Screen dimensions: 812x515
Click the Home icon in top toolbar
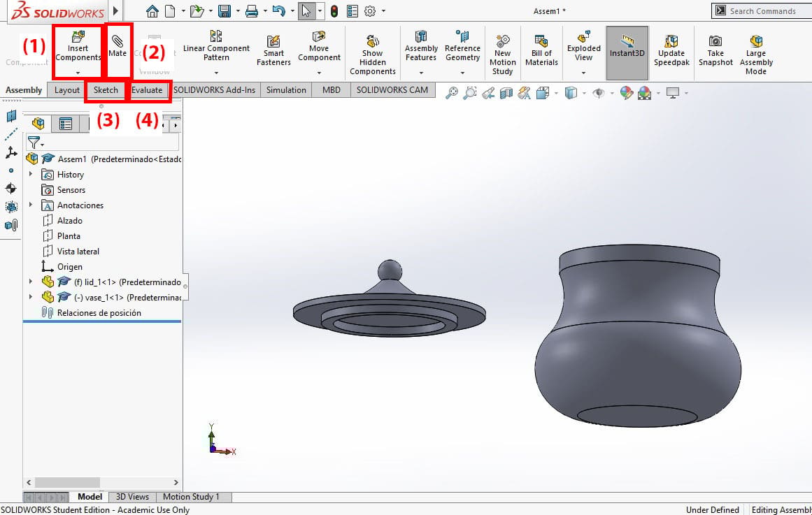click(152, 11)
